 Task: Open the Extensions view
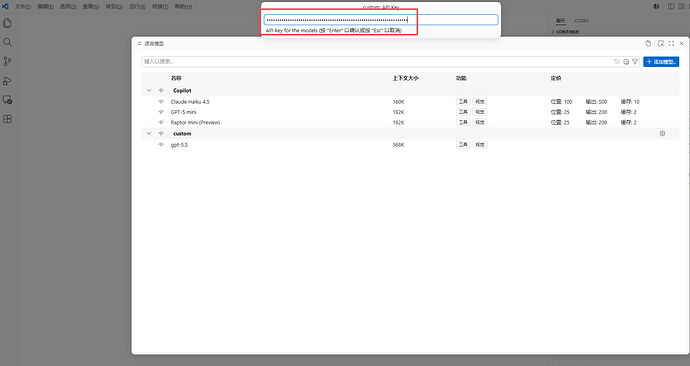[7, 119]
